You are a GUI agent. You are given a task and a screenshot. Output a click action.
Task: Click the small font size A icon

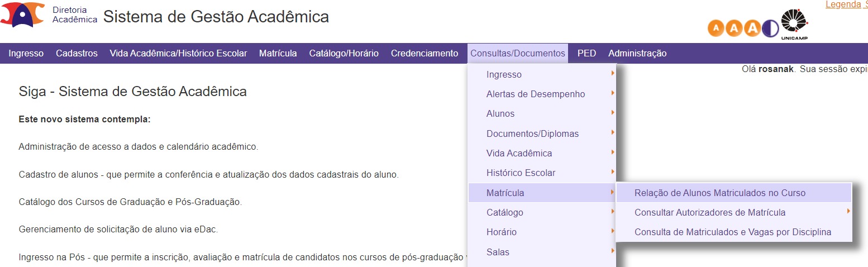point(717,28)
